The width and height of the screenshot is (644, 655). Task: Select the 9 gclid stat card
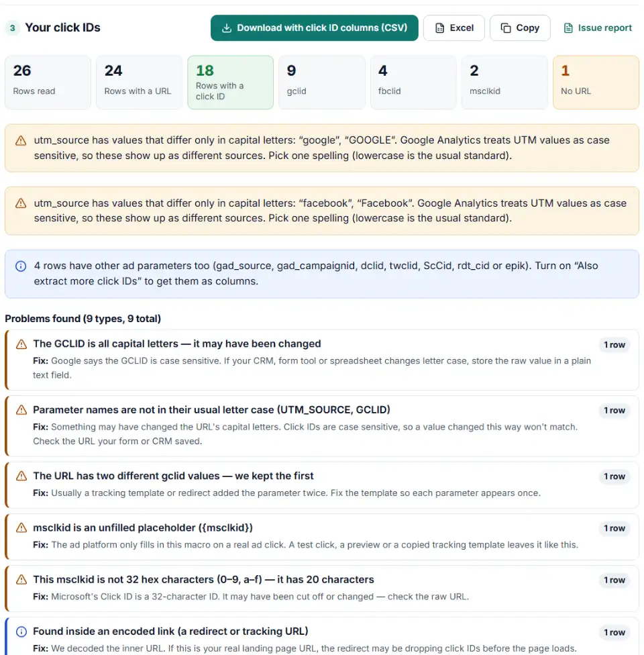click(x=322, y=83)
